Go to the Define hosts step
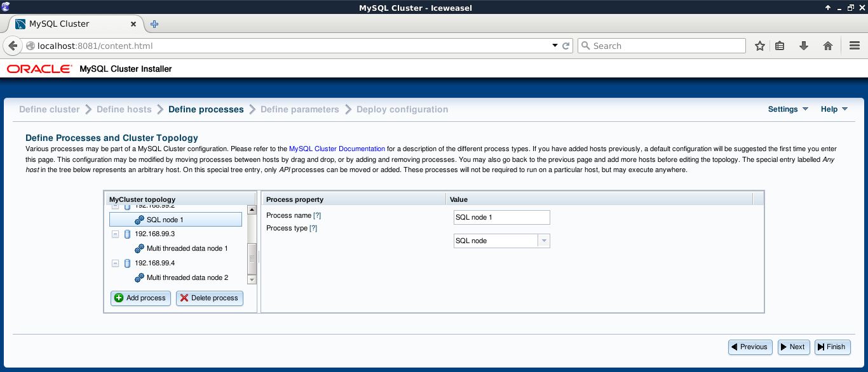Viewport: 868px width, 372px height. point(124,109)
